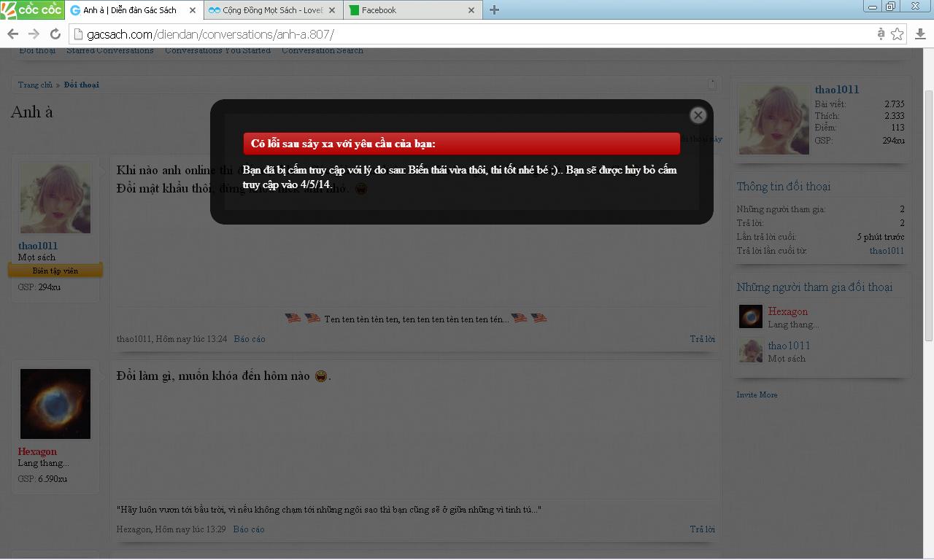Click Hexagon small avatar in participants list

(x=751, y=316)
